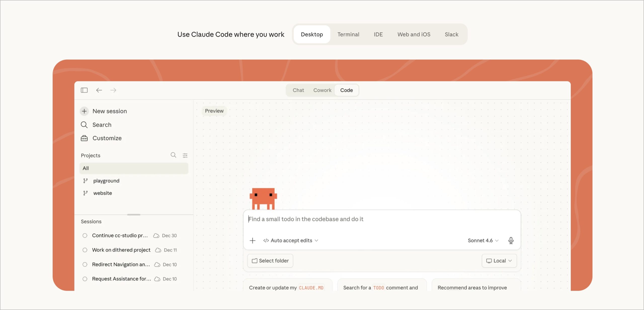Switch to the Slack tab
Image resolution: width=644 pixels, height=310 pixels.
point(452,34)
